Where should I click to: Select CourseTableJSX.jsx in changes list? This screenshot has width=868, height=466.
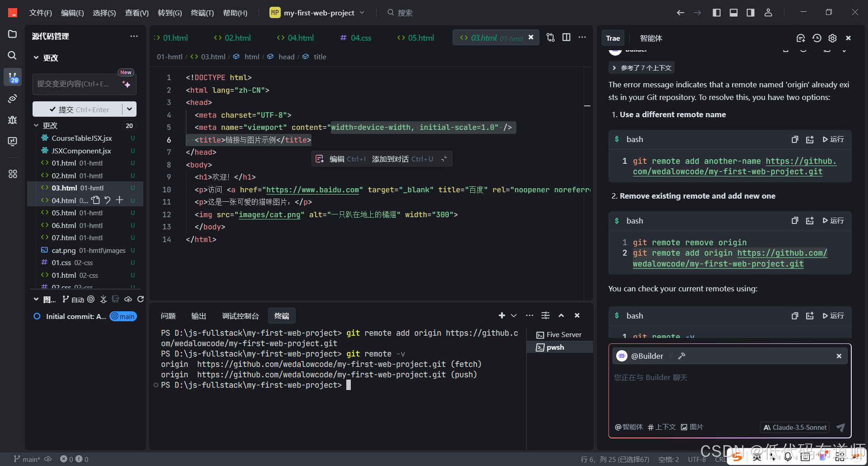click(85, 138)
